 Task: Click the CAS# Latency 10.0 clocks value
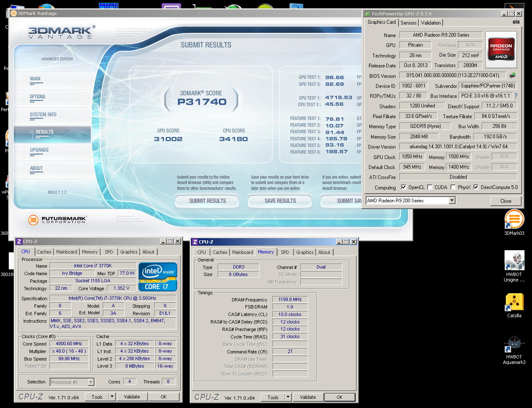(x=290, y=314)
